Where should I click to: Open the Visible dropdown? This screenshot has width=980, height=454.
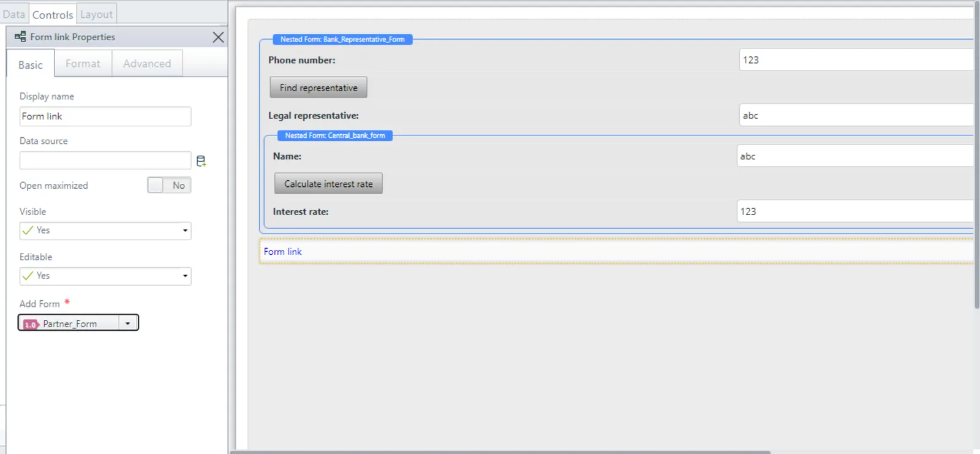[105, 230]
